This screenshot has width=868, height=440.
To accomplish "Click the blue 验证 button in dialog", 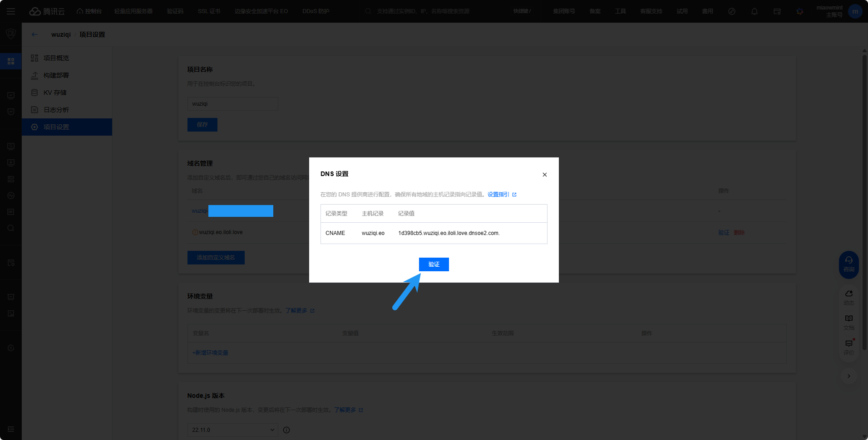I will (434, 264).
